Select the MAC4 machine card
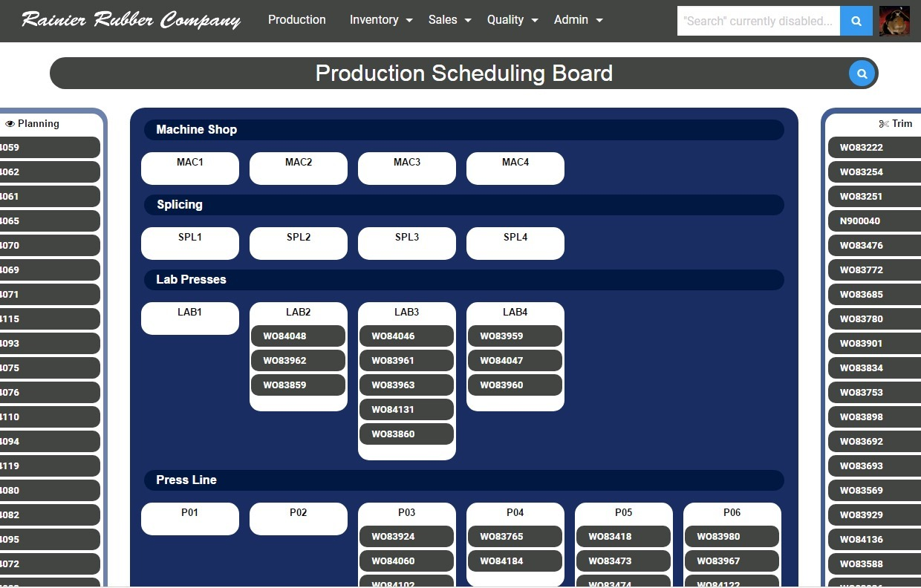Viewport: 921px width, 588px height. [515, 169]
